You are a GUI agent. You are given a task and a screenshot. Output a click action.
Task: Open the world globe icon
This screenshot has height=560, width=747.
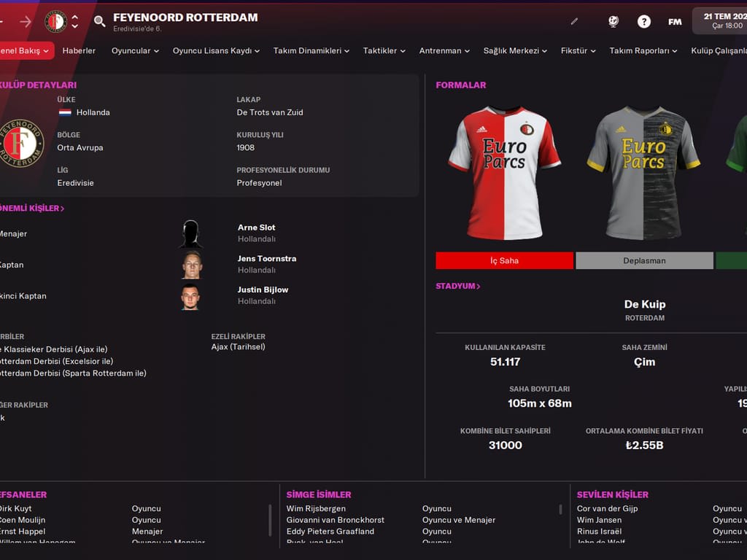pos(614,21)
